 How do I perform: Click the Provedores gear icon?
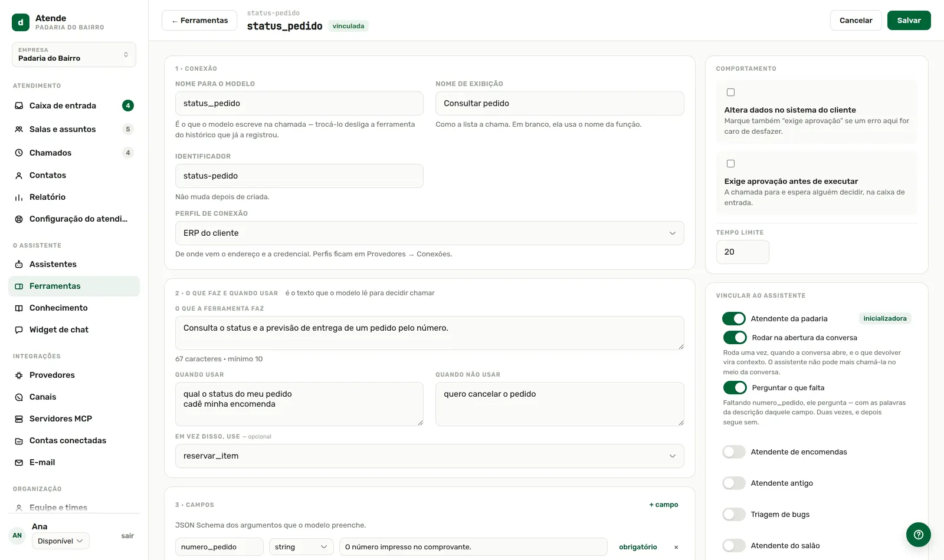click(x=19, y=375)
